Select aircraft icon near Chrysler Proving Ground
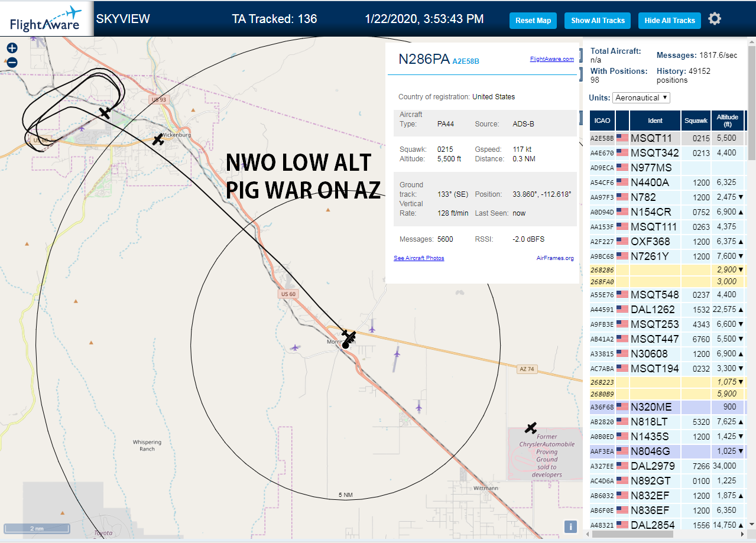This screenshot has height=543, width=756. click(531, 428)
